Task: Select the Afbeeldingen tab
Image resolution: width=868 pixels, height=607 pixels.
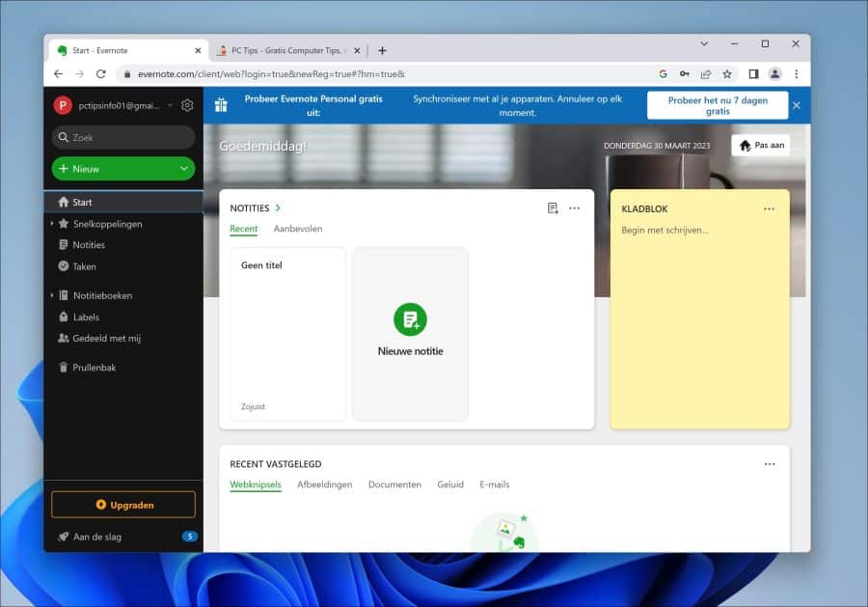Action: click(324, 484)
